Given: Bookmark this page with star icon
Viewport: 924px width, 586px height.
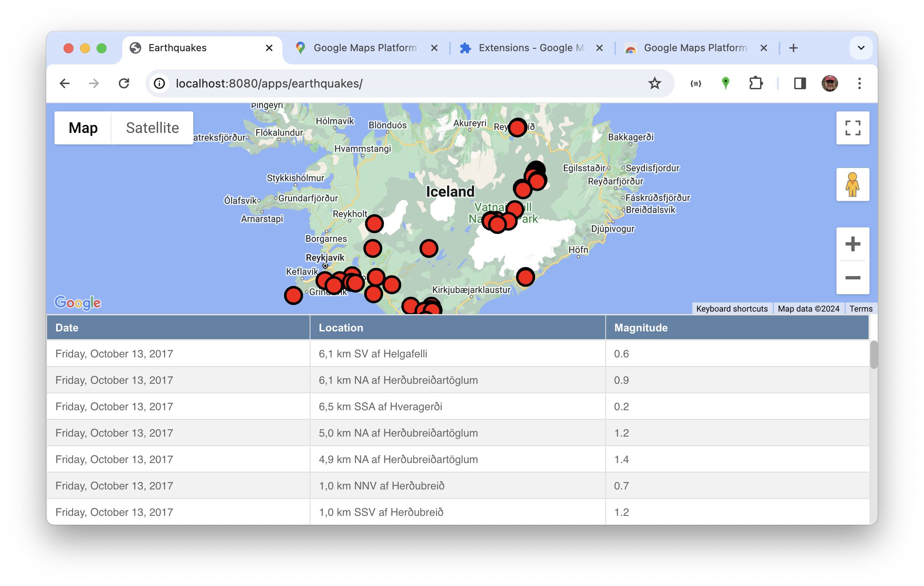Looking at the screenshot, I should click(x=654, y=83).
